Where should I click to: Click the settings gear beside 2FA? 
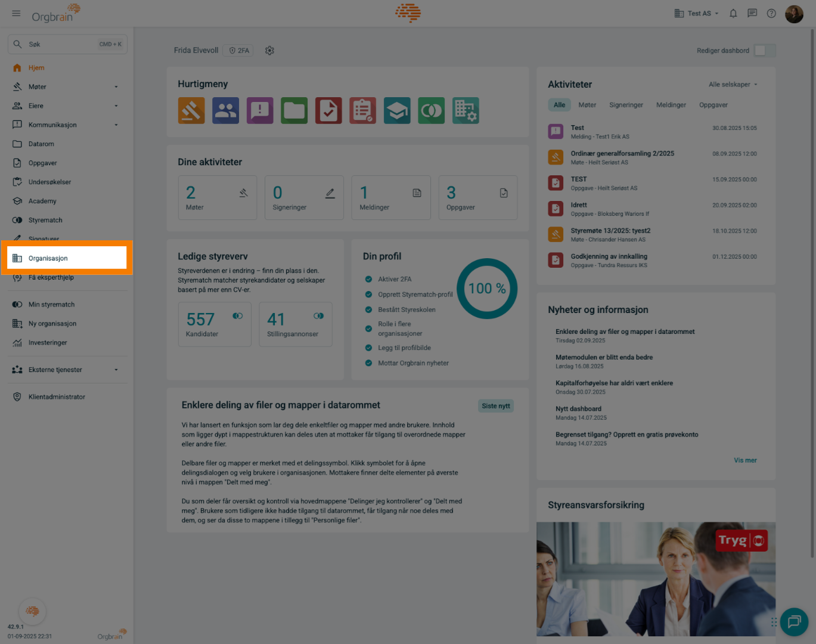[269, 51]
